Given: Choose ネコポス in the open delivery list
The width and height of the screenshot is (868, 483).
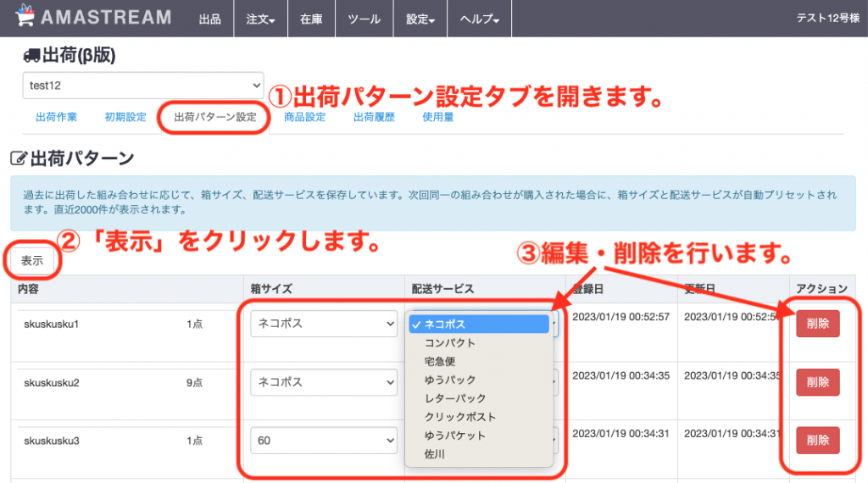Looking at the screenshot, I should pyautogui.click(x=479, y=325).
